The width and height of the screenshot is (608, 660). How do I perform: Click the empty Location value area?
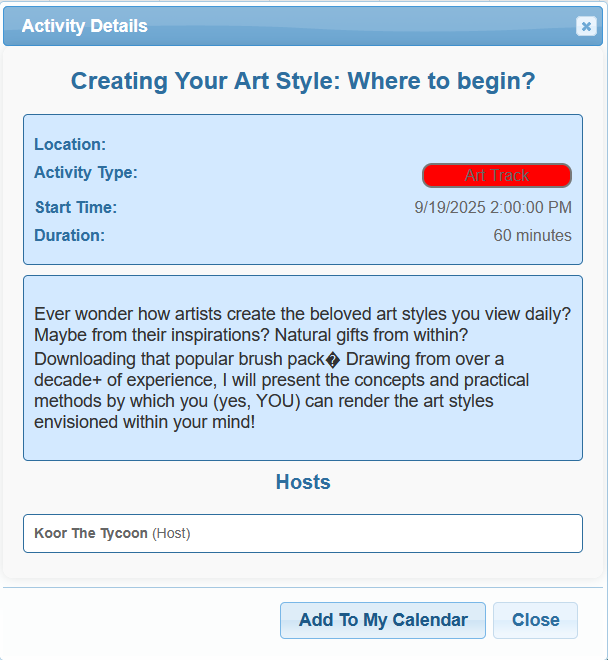(339, 144)
